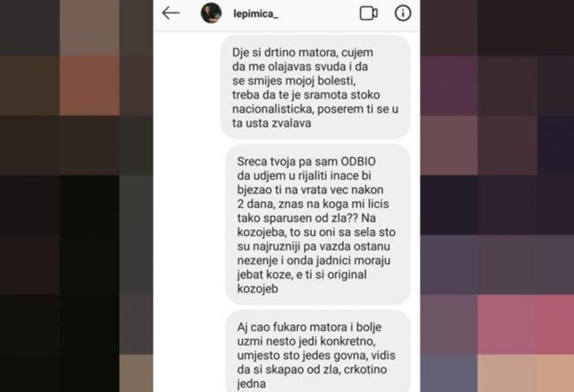
Task: Start a video call with lepimica_
Action: [x=369, y=14]
